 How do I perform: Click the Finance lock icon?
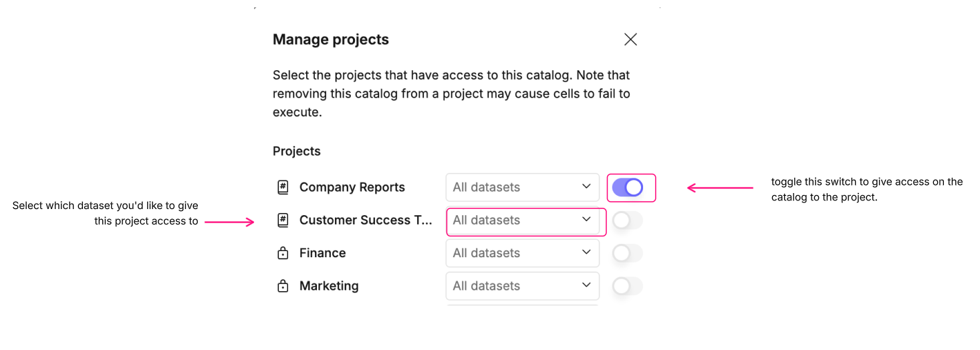(283, 253)
